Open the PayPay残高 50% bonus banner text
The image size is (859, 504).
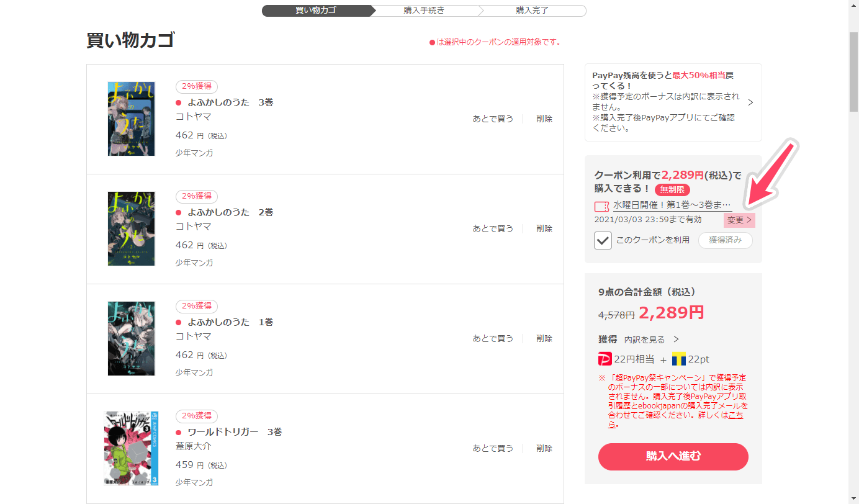[666, 102]
